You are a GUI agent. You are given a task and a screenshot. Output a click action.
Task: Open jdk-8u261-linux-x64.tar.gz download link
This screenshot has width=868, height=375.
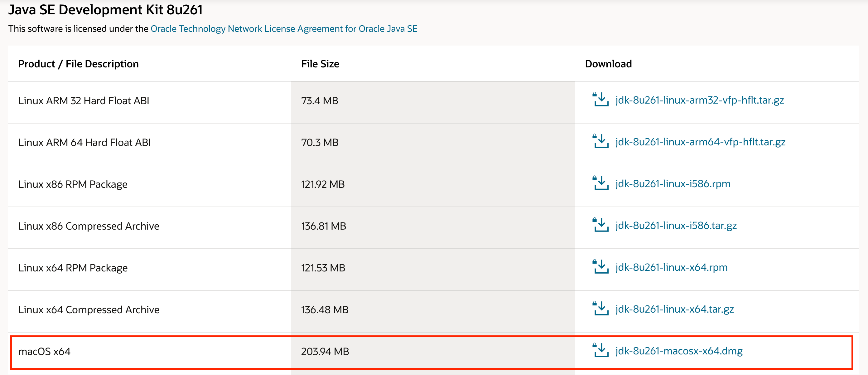tap(675, 309)
